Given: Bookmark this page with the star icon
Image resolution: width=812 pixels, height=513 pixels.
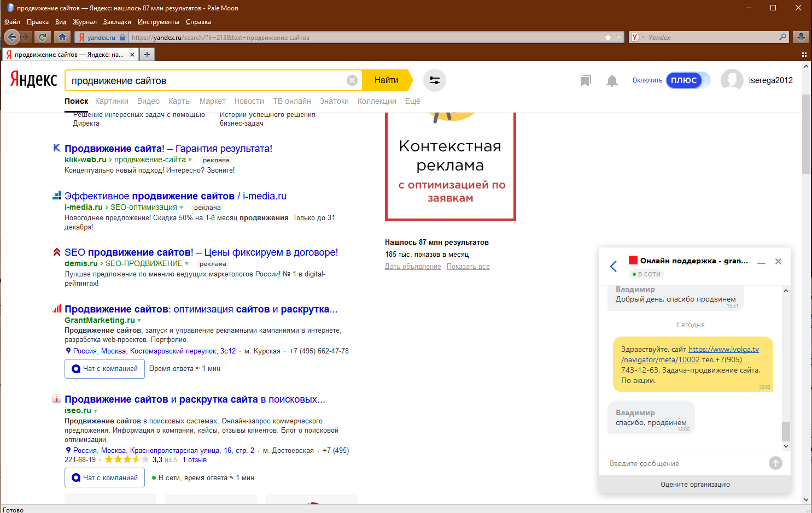Looking at the screenshot, I should click(608, 37).
